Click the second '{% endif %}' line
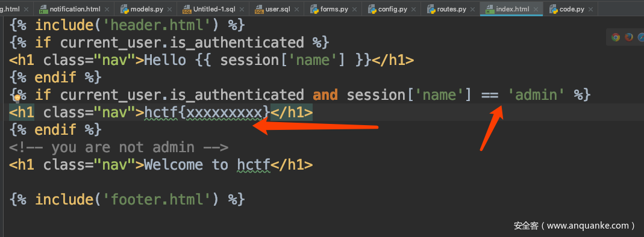Screen dimensions: 644x237 [x=55, y=130]
